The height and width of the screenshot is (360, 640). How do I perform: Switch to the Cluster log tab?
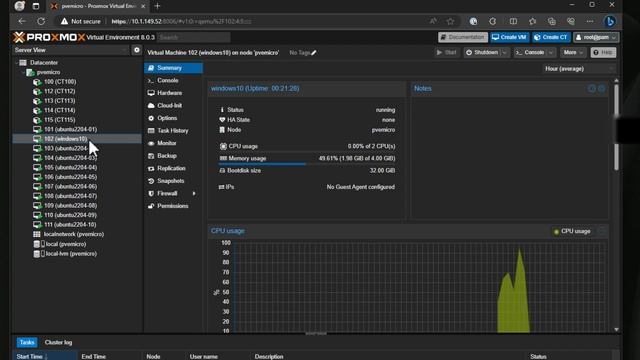58,342
